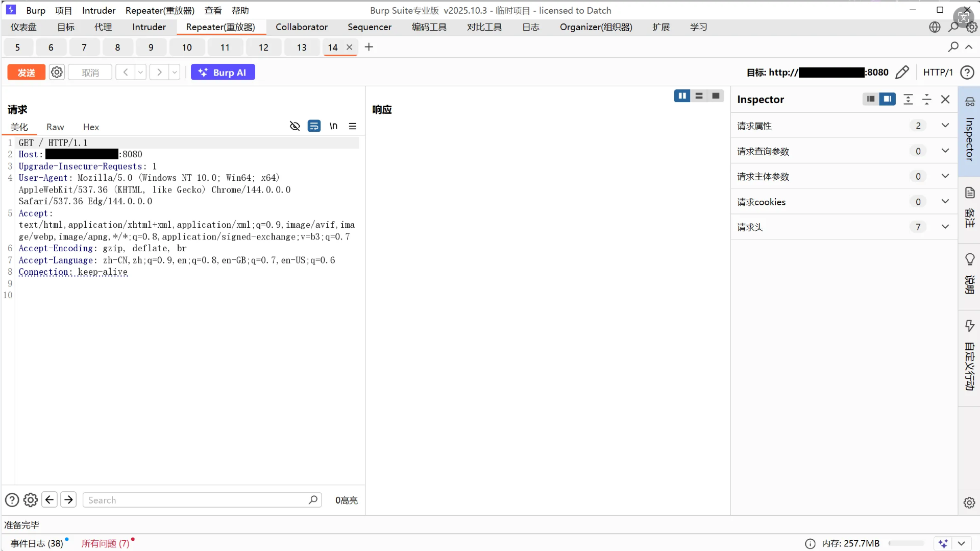
Task: Click the Burp AI sparkle in status bar
Action: pyautogui.click(x=943, y=544)
